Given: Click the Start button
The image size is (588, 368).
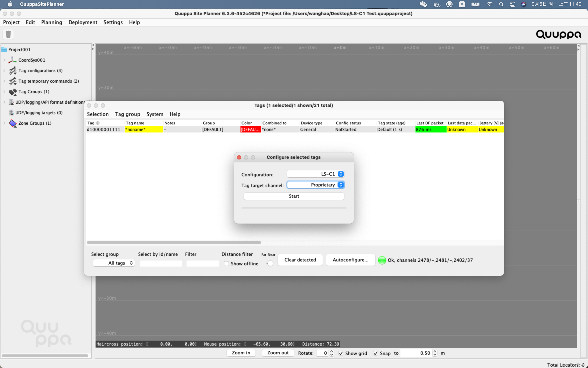Looking at the screenshot, I should coord(294,196).
